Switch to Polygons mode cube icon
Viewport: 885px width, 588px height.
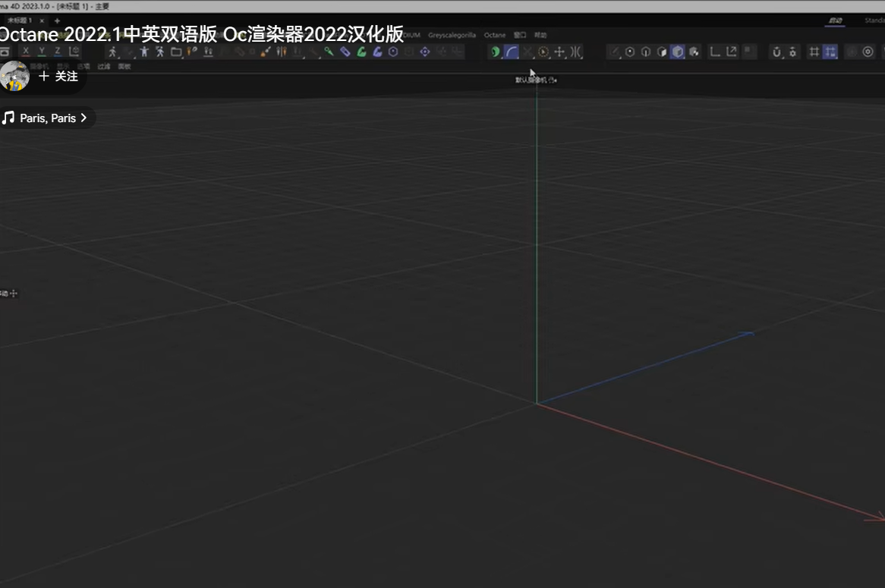point(662,52)
